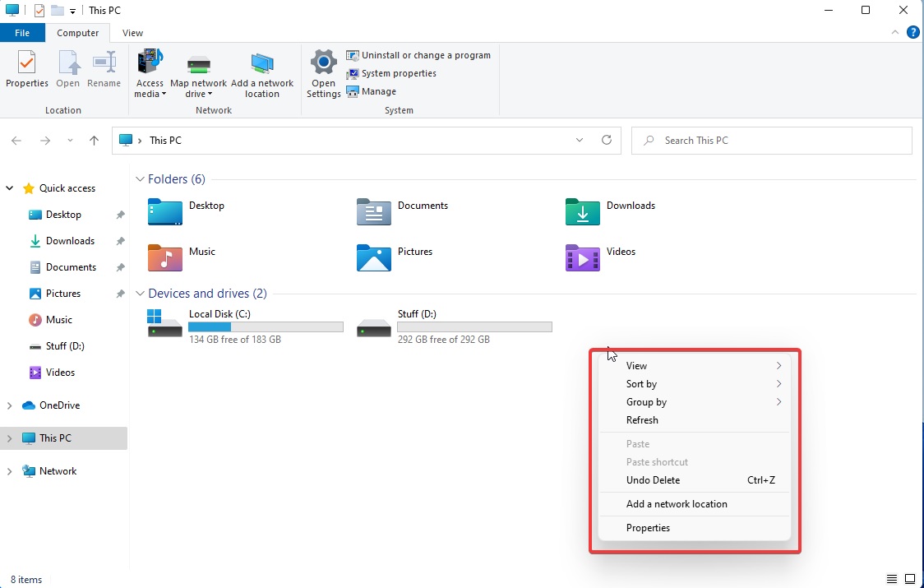Viewport: 924px width, 588px height.
Task: Open Videos under Quick access
Action: tap(60, 373)
